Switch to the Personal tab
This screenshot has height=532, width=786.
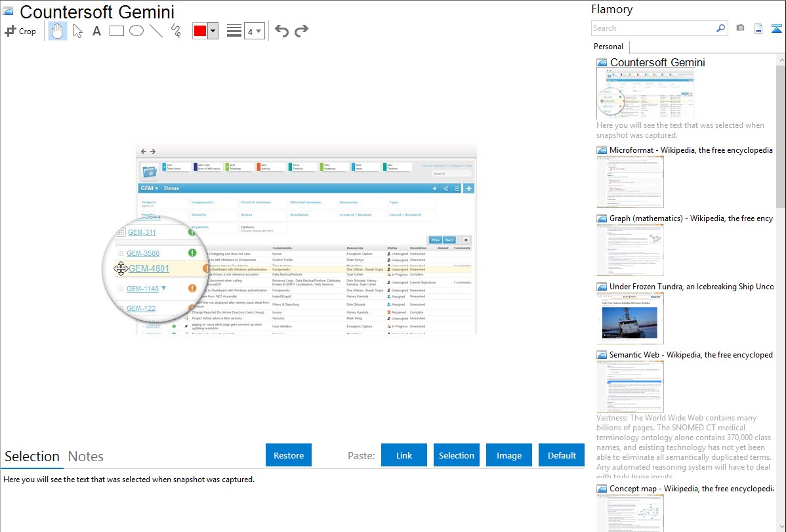click(609, 47)
